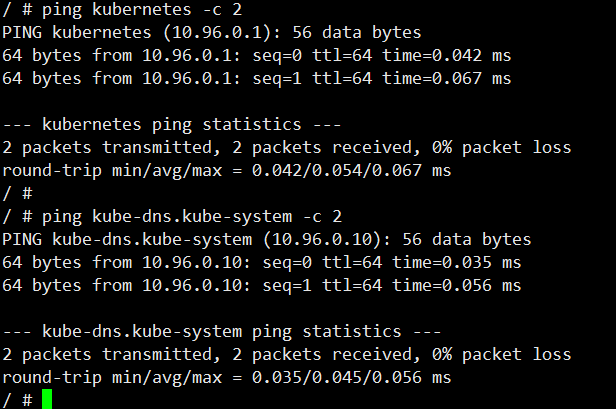Screen dimensions: 616x409
Task: Click the 'ping kube-dns.kube-system -c 2' command
Action: click(x=192, y=216)
